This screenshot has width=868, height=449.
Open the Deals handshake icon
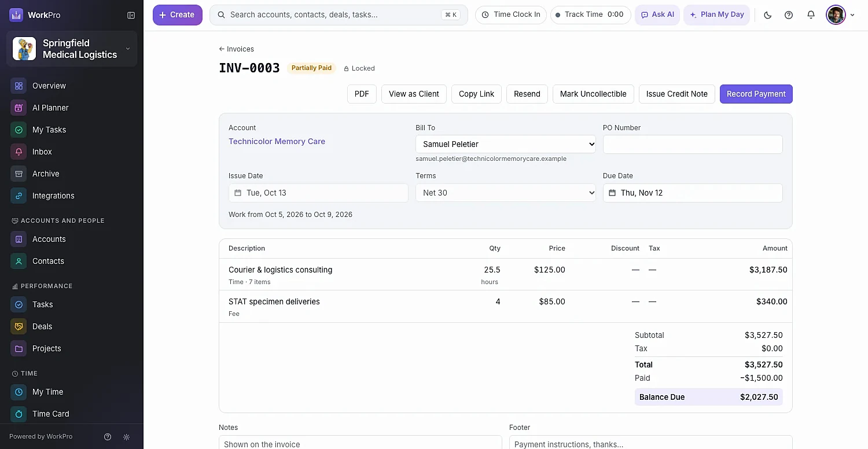coord(19,326)
